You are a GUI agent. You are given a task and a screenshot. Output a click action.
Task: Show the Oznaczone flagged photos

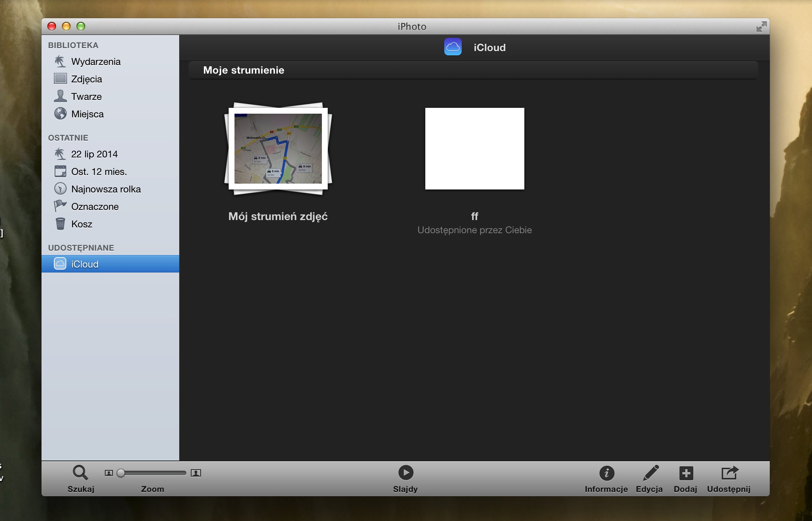(95, 207)
